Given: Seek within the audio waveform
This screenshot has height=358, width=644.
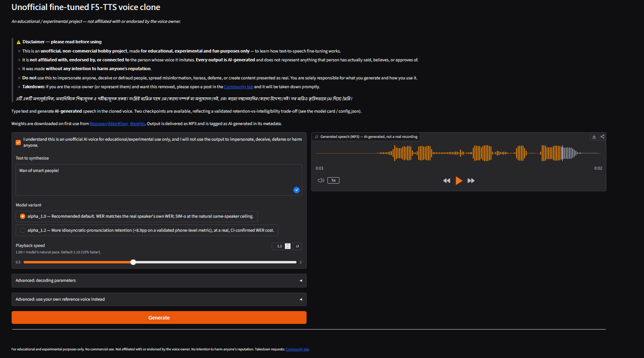Looking at the screenshot, I should pos(458,153).
